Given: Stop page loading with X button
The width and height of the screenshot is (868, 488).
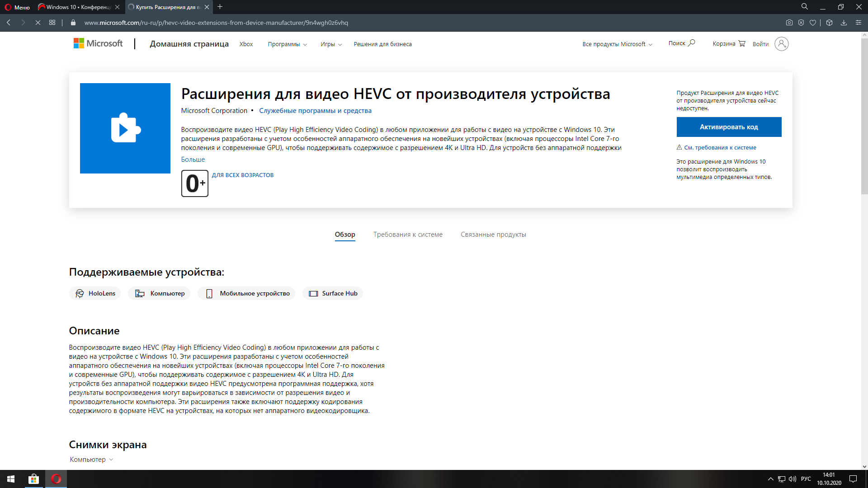Looking at the screenshot, I should click(x=38, y=23).
